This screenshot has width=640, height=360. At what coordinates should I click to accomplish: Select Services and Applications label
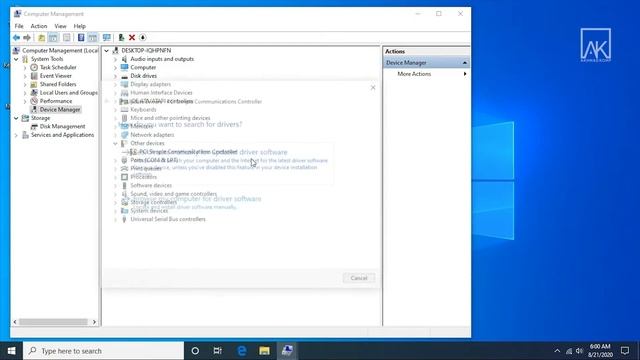pyautogui.click(x=62, y=135)
